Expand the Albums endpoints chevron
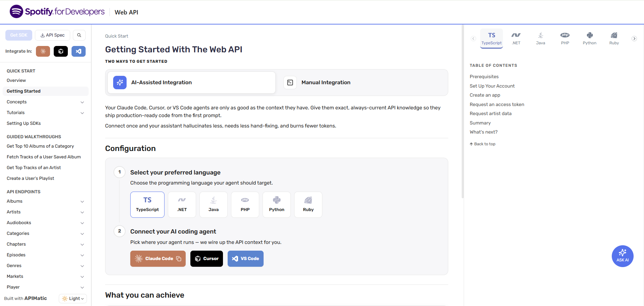The height and width of the screenshot is (306, 644). pyautogui.click(x=82, y=202)
